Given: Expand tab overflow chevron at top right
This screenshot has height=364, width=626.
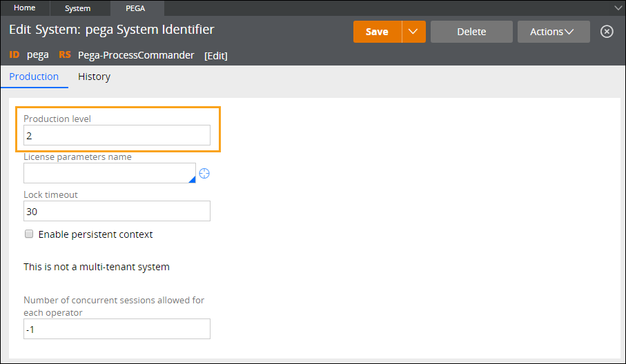Looking at the screenshot, I should click(x=618, y=8).
